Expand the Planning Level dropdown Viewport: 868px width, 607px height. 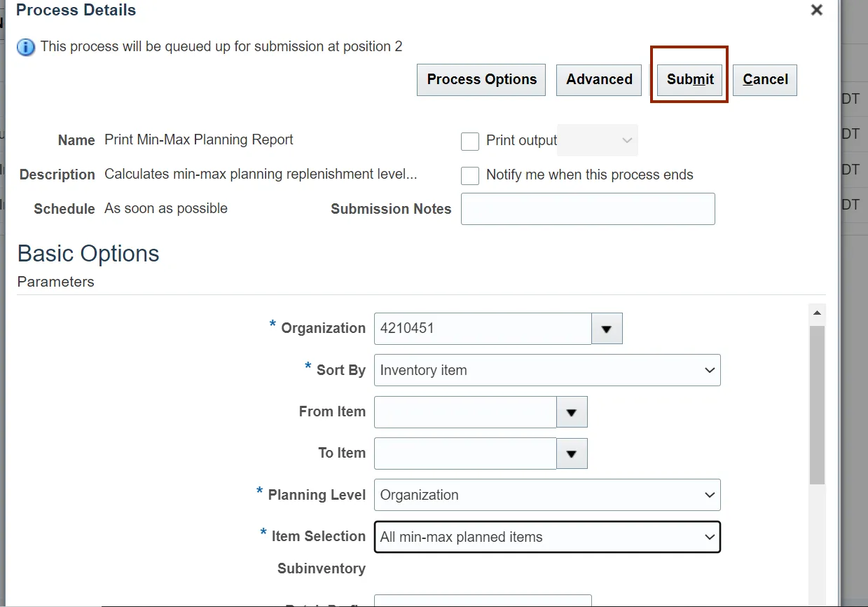pyautogui.click(x=547, y=496)
